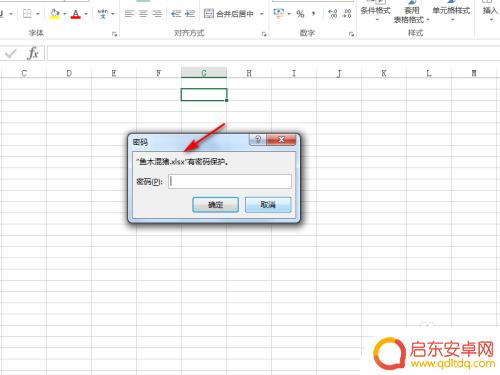Click the Cancel (取消) button in the password dialog
This screenshot has height=375, width=500.
(x=268, y=205)
